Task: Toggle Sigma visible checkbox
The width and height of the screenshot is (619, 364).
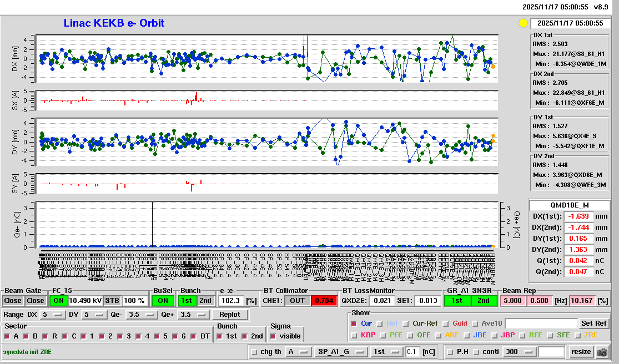Action: [x=273, y=336]
